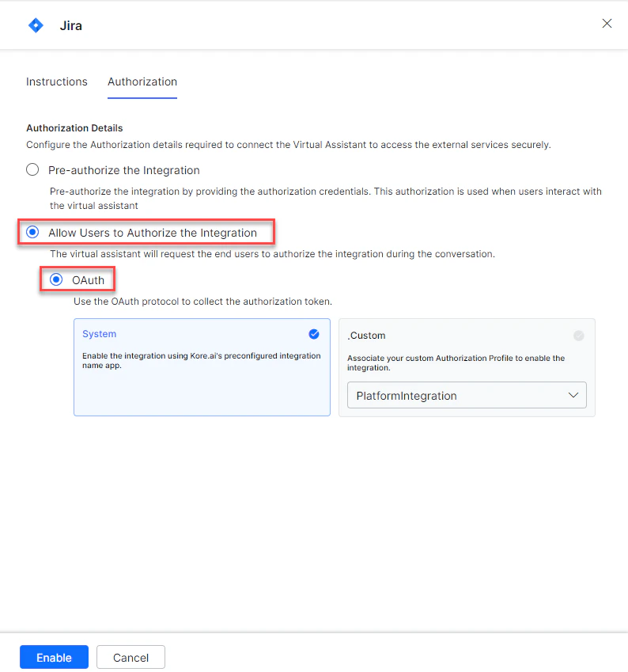
Task: Choose a profile in the Custom authorization dropdown
Action: (467, 395)
